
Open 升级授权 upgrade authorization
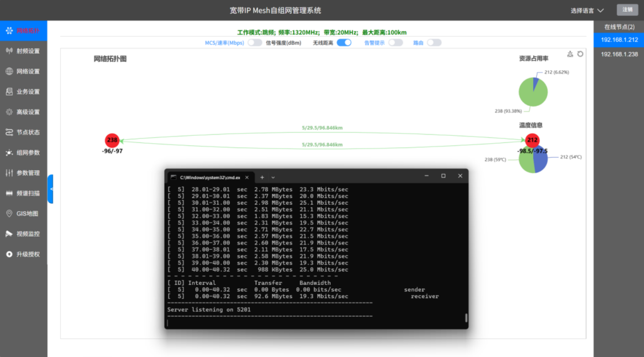23,254
